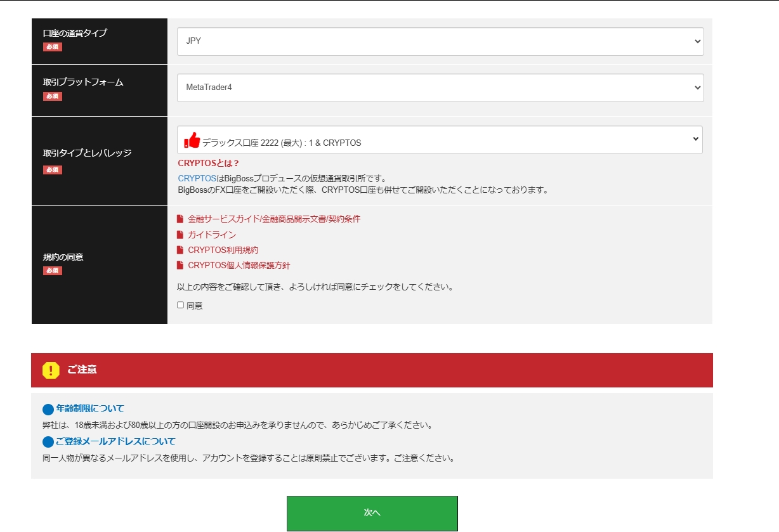Click the age restriction notice about 18歳未満
Viewport: 779px width, 532px height.
[x=237, y=425]
